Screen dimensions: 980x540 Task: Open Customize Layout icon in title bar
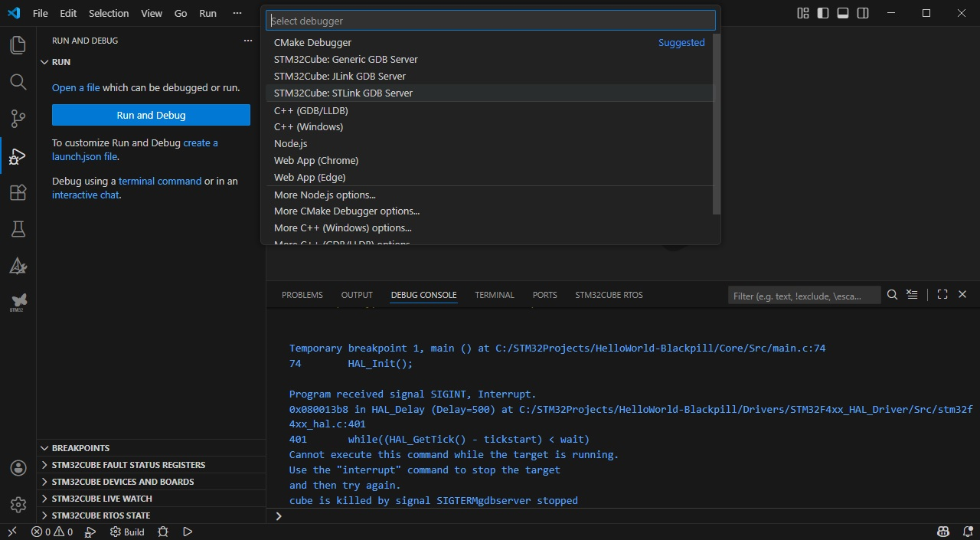click(803, 13)
